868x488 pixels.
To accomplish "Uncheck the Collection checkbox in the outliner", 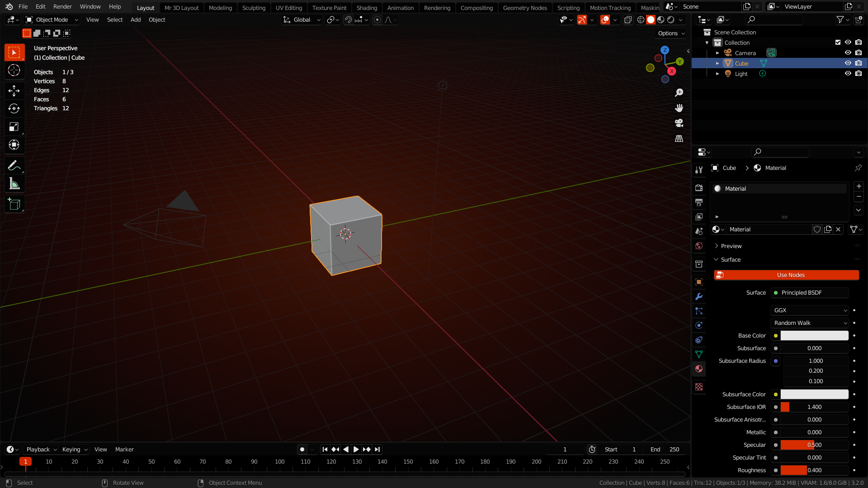I will [838, 42].
